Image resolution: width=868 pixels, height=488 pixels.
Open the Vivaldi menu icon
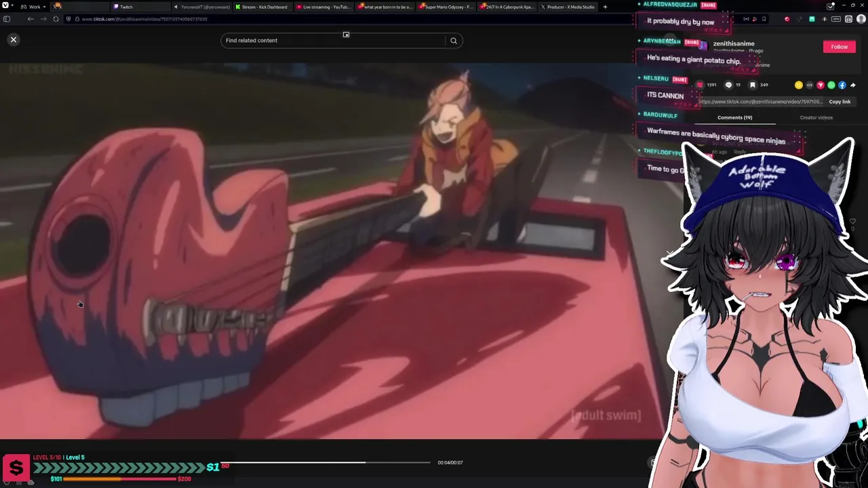5,5
